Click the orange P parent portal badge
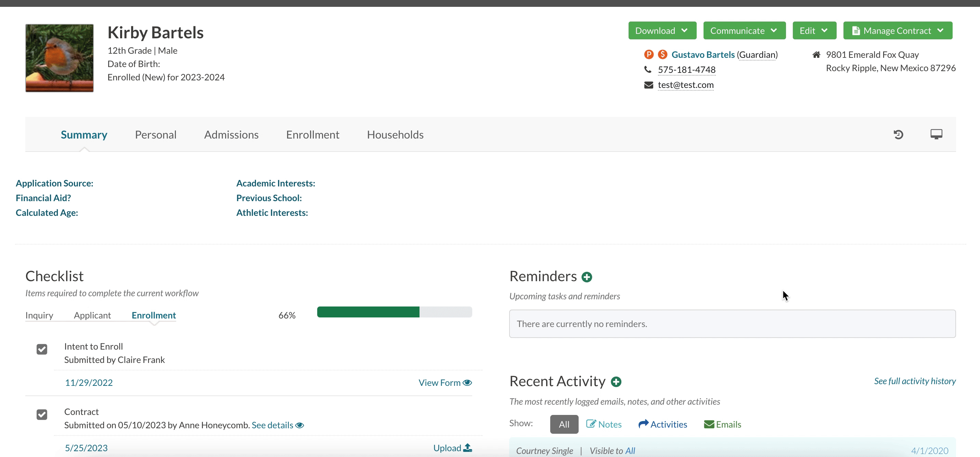This screenshot has width=980, height=457. (649, 54)
